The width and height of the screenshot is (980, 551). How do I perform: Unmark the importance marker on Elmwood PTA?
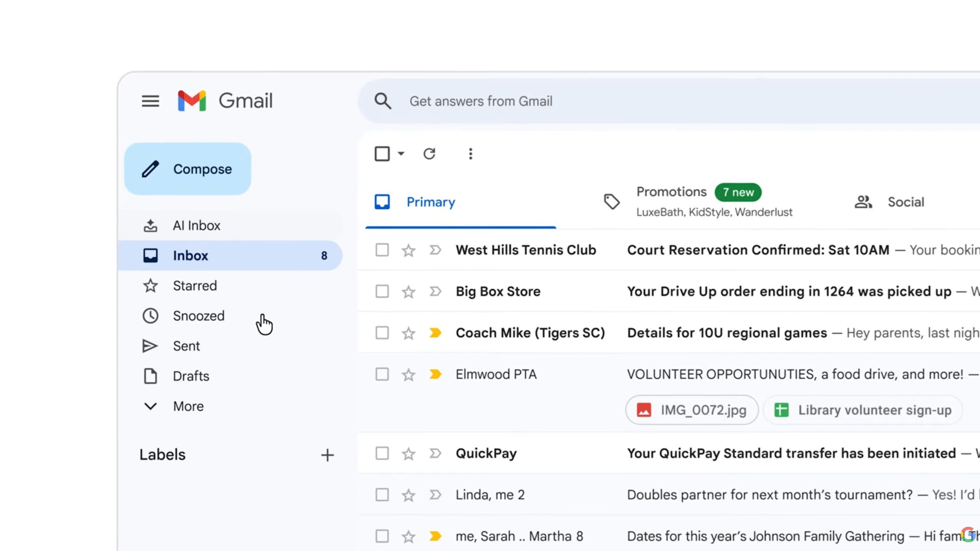[435, 374]
